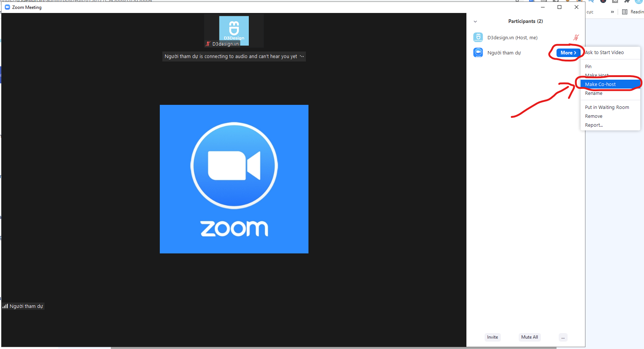
Task: Select the D3design.vn video thumbnail
Action: point(234,31)
